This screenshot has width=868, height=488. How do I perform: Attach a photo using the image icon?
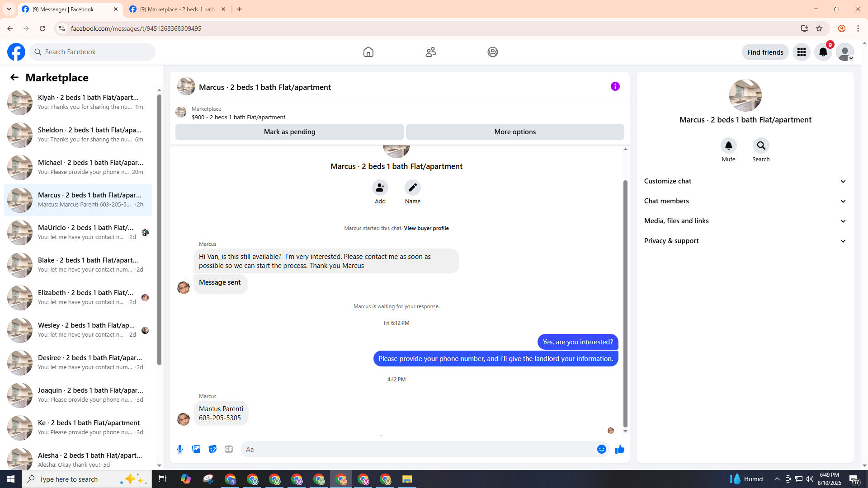point(196,449)
